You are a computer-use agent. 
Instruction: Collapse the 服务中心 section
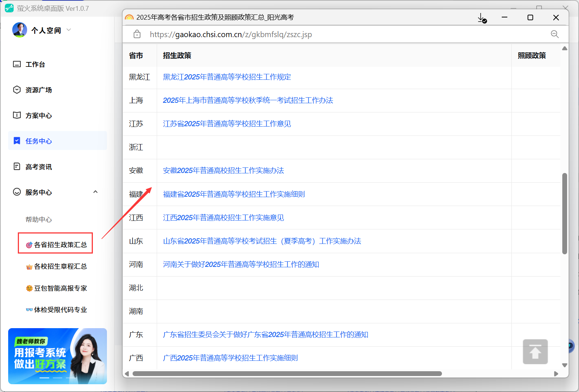[x=95, y=192]
